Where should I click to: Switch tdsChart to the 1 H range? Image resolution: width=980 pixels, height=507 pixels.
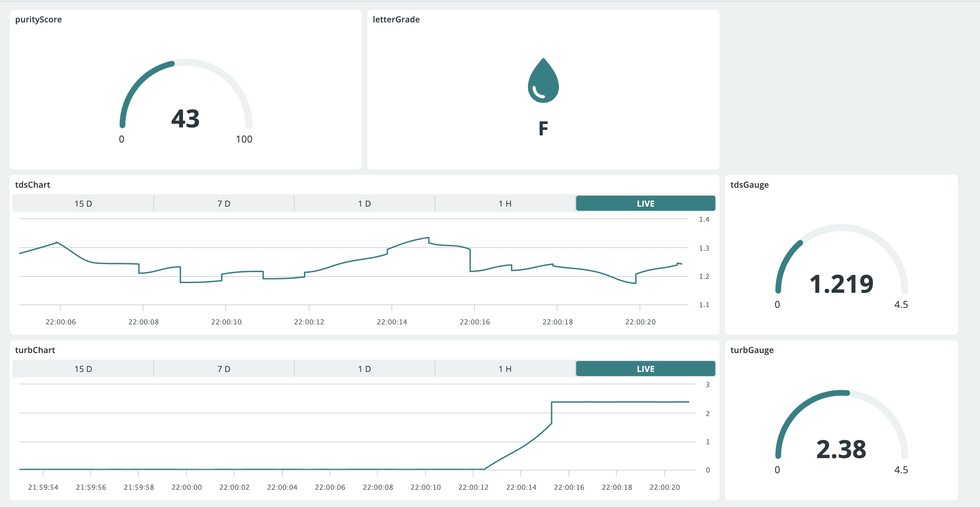[x=505, y=204]
